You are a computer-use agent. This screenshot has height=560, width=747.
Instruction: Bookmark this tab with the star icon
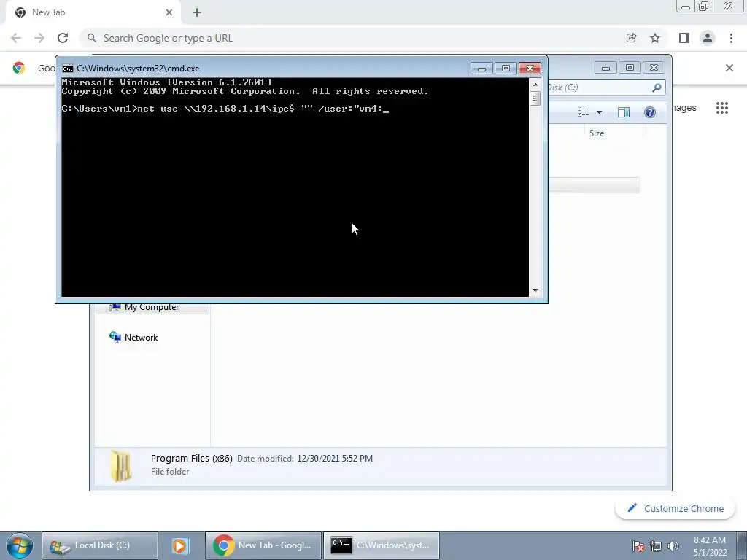tap(655, 38)
